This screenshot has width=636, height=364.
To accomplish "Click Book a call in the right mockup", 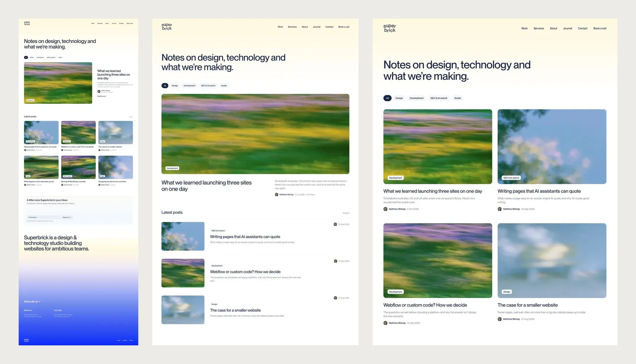I will (600, 29).
